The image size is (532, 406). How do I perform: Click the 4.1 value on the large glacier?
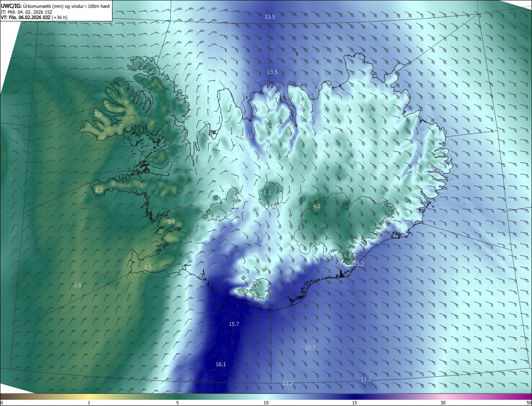[x=316, y=206]
